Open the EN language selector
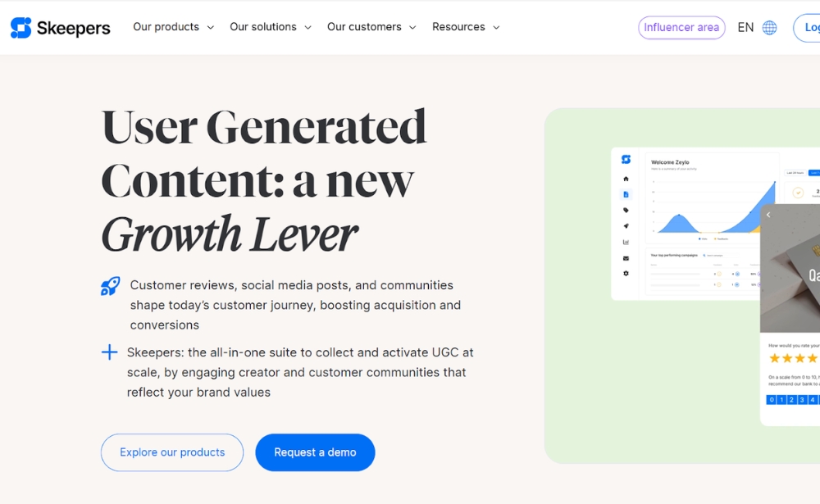 745,28
